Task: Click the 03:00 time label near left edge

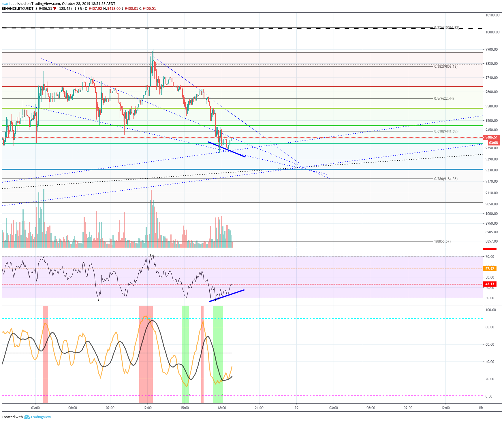Action: coord(35,408)
